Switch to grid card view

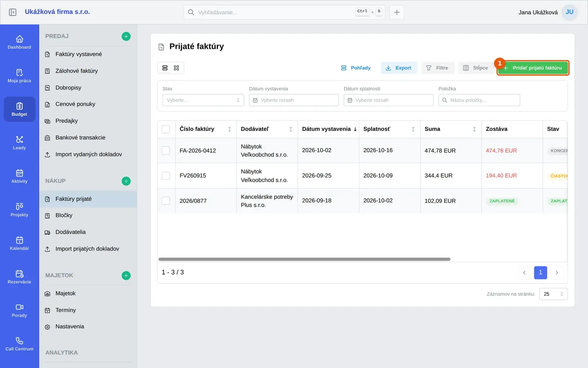point(176,68)
